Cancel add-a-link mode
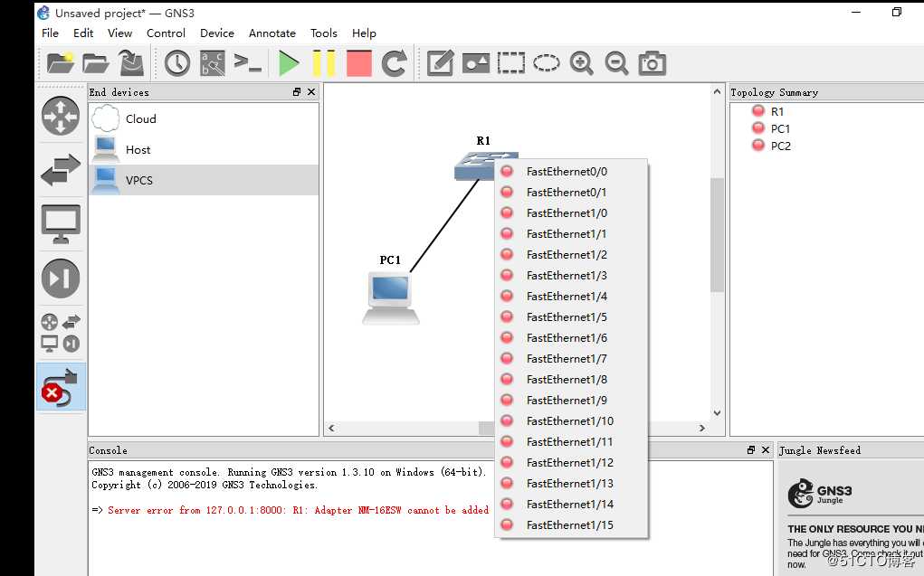This screenshot has width=924, height=576. (x=61, y=386)
